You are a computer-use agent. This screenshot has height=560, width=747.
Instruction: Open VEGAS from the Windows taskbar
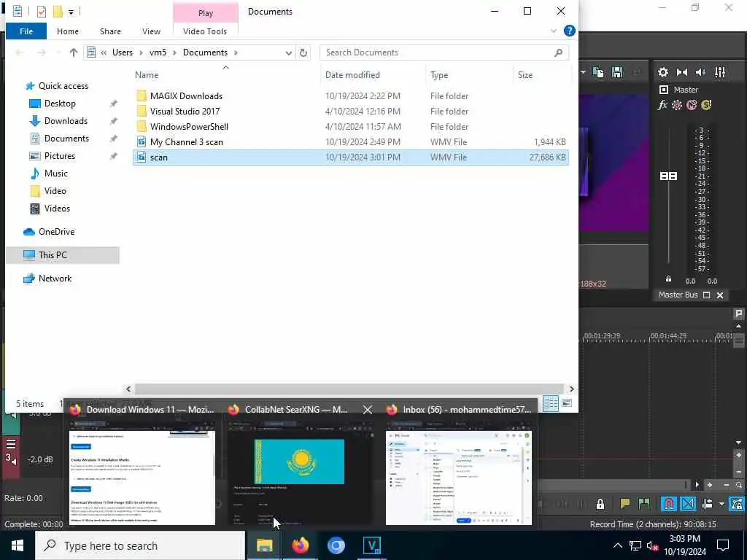click(371, 545)
